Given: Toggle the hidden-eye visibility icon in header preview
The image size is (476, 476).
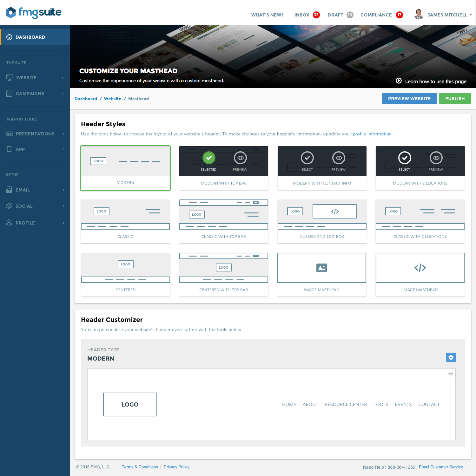Looking at the screenshot, I should [x=450, y=374].
